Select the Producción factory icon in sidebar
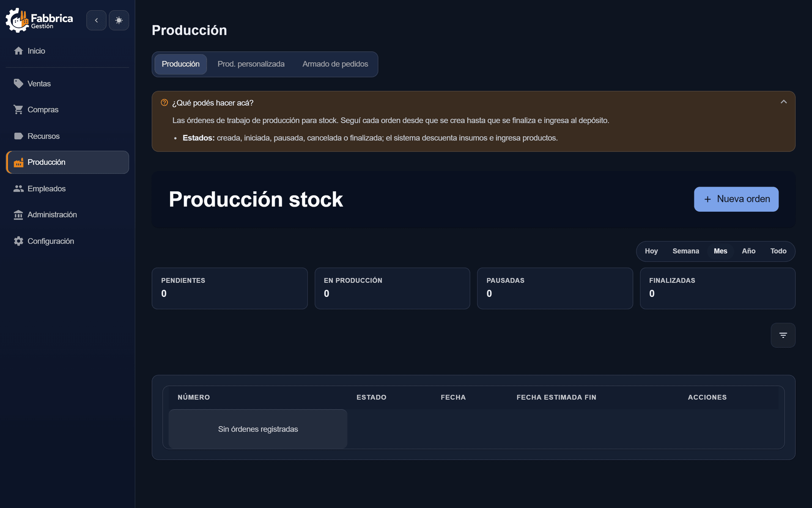Viewport: 812px width, 508px height. pos(18,163)
